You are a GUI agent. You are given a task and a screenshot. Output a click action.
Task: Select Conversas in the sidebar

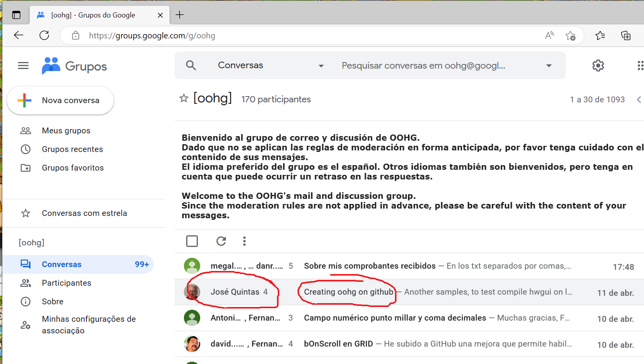pos(78,264)
